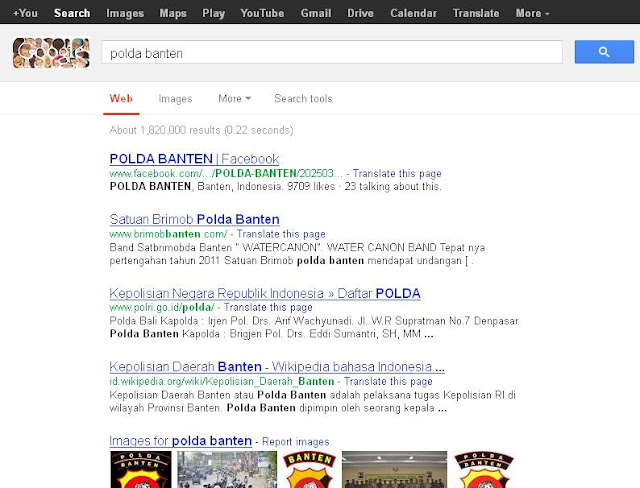Screen dimensions: 640x488
Task: Open the +You link in top bar
Action: coord(25,13)
